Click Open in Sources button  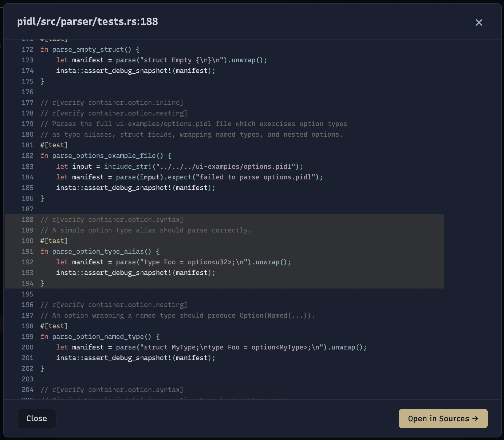[x=443, y=418]
